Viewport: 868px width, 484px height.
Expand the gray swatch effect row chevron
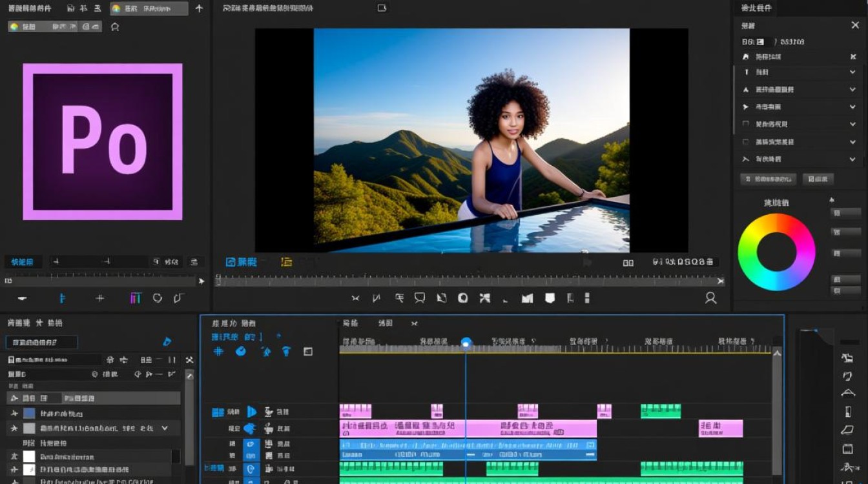coord(165,428)
